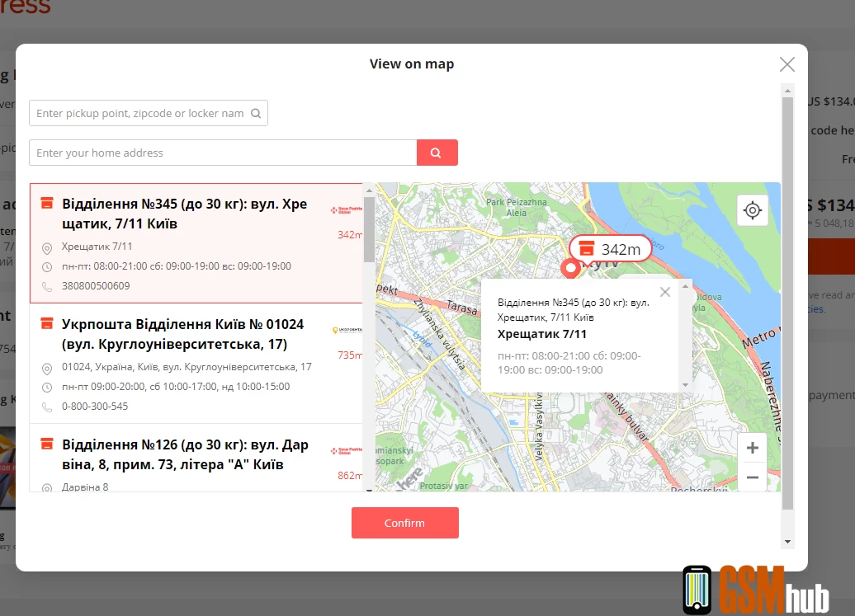Viewport: 855px width, 616px height.
Task: Click the Ukrposhta logo in second listing
Action: click(347, 330)
